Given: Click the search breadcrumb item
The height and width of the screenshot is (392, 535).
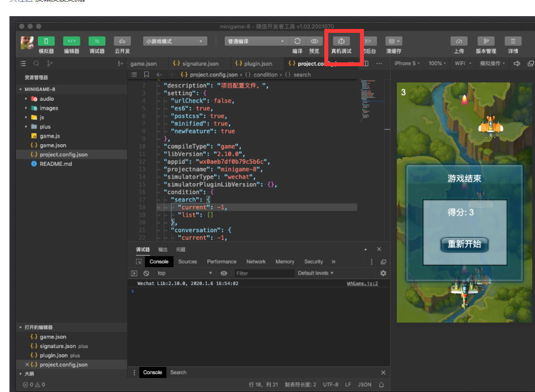Looking at the screenshot, I should click(x=302, y=75).
